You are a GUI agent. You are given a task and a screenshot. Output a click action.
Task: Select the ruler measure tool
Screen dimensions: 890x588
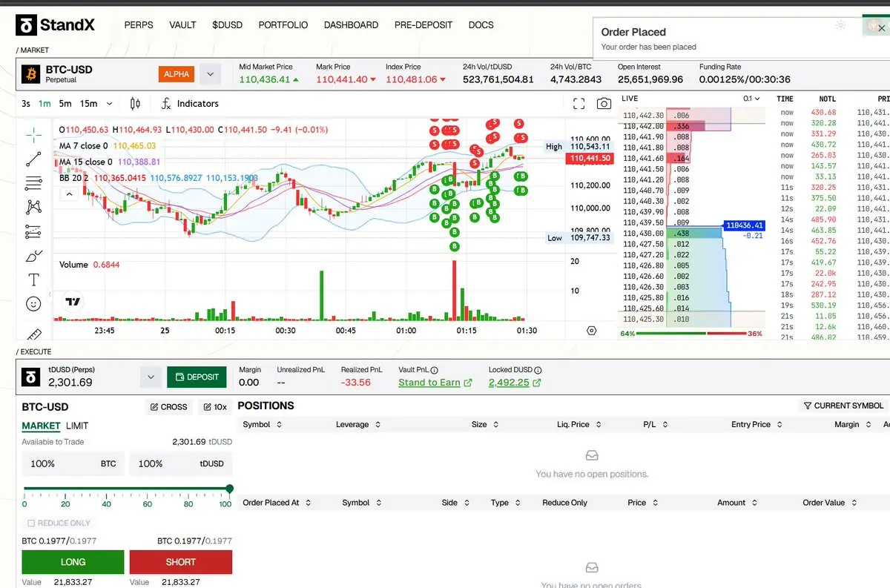click(x=33, y=334)
